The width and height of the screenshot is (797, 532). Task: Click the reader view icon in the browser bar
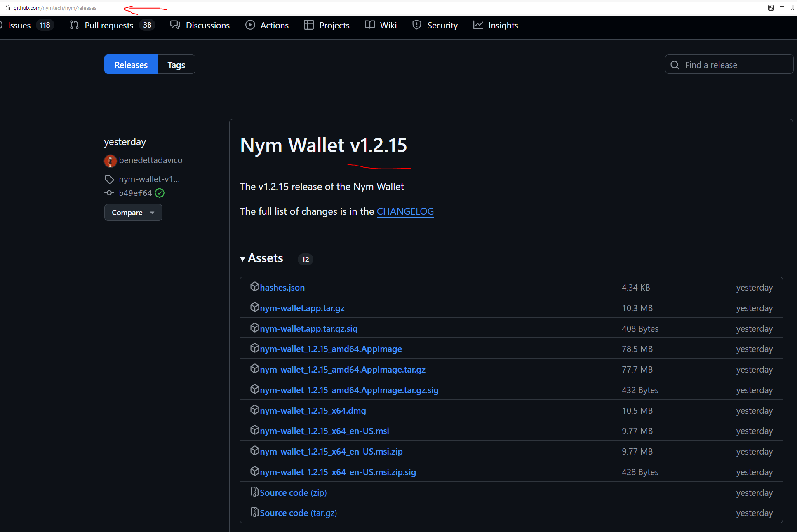pos(782,8)
